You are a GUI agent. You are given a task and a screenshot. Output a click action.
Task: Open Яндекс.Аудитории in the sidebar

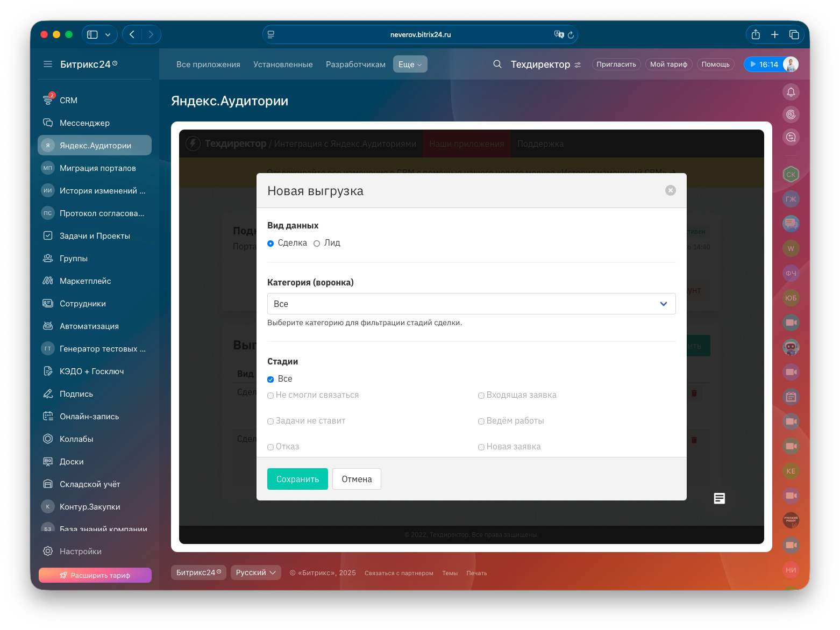[x=95, y=145]
